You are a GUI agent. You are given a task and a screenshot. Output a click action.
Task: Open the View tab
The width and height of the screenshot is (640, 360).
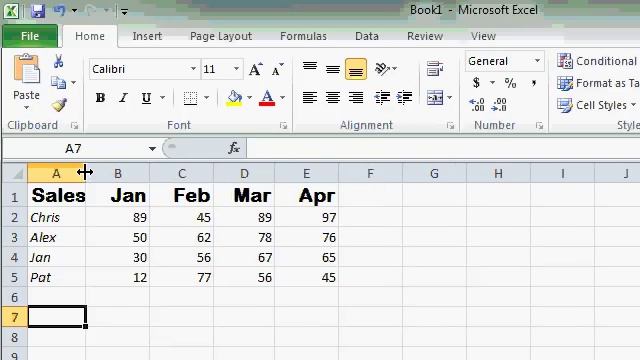[x=483, y=36]
